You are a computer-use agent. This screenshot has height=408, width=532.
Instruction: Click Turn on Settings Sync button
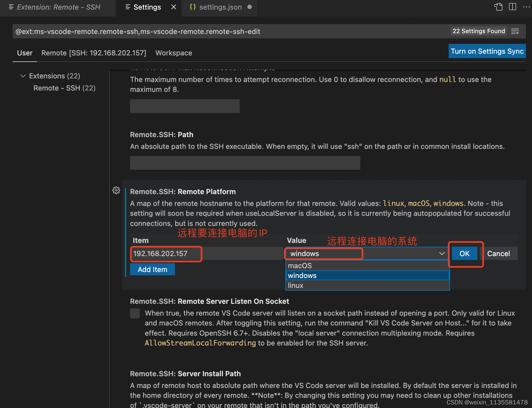pos(487,51)
